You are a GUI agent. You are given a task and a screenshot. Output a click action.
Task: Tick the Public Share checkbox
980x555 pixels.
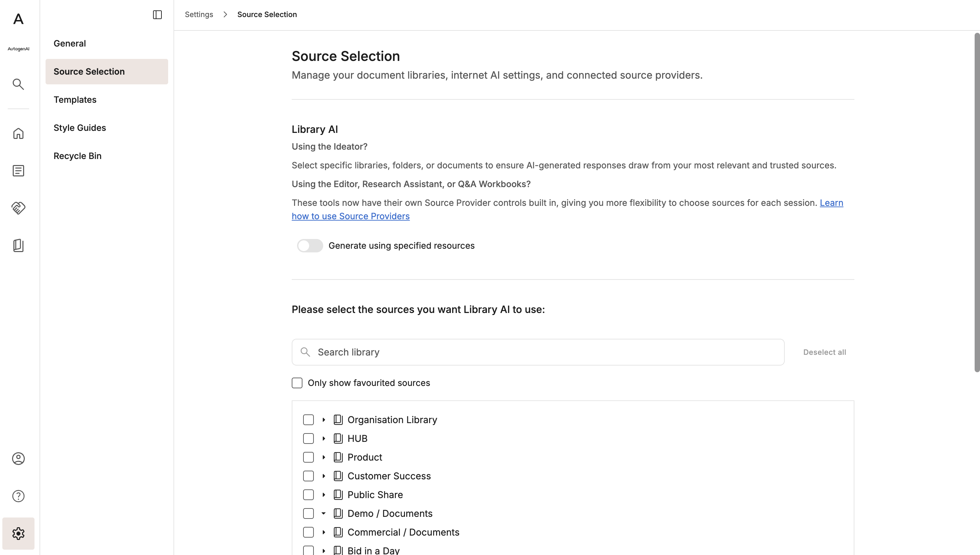[x=308, y=495]
